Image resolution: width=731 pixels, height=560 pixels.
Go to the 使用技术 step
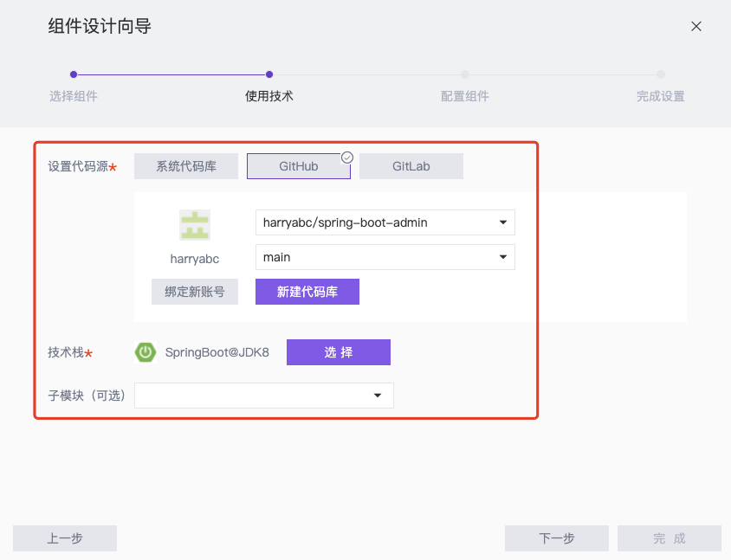(x=269, y=96)
